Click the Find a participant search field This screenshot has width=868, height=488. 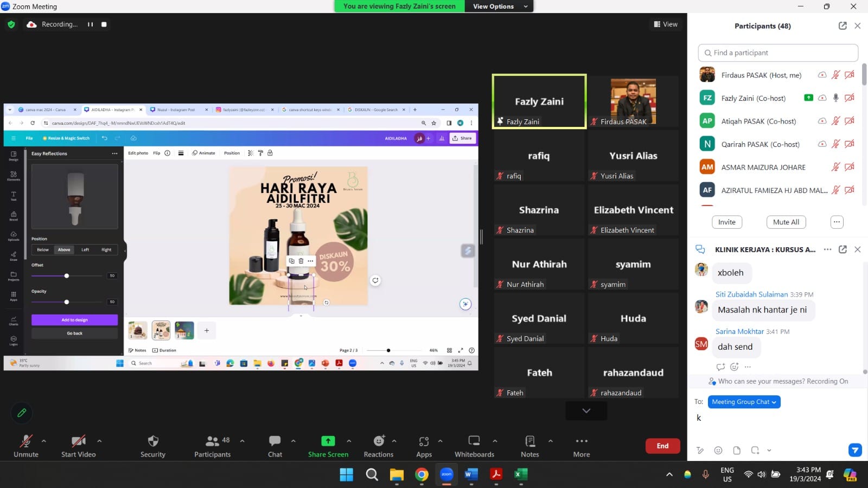778,53
